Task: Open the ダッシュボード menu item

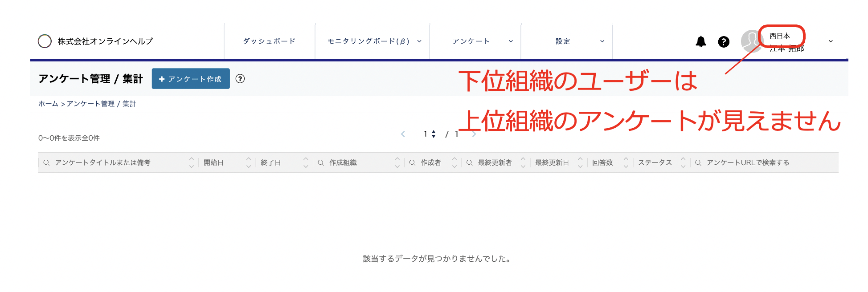Action: click(x=270, y=41)
